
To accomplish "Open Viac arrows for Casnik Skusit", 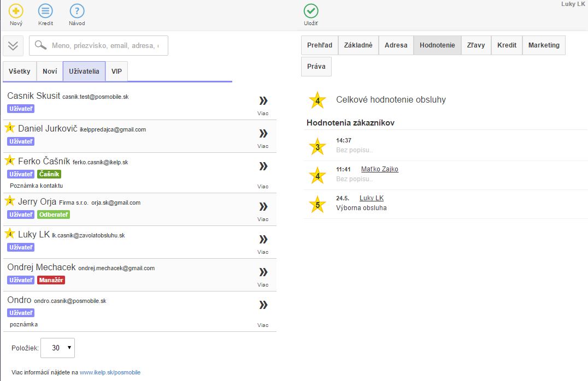I will [263, 100].
